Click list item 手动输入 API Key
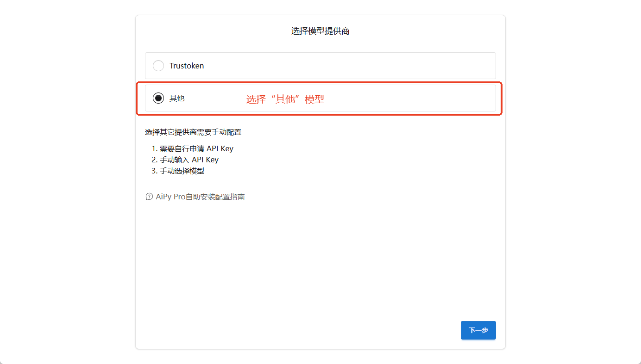The width and height of the screenshot is (641, 364). tap(189, 160)
